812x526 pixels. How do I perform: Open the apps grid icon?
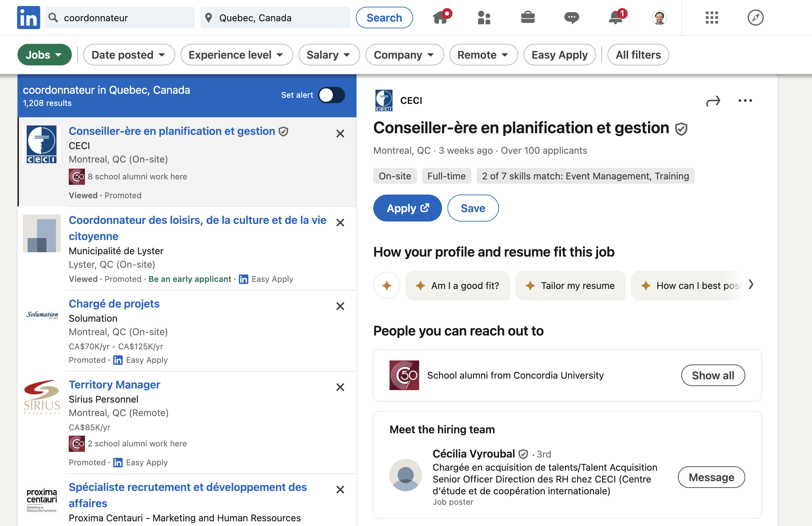point(712,18)
